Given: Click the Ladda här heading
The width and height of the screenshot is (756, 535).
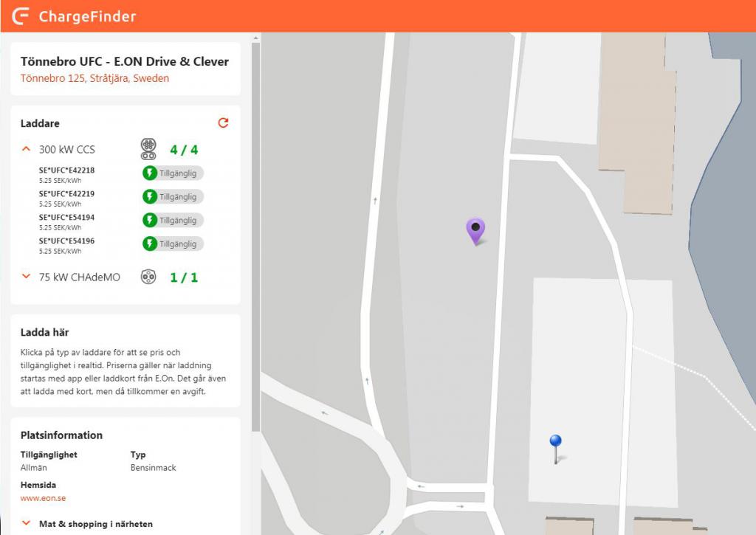Looking at the screenshot, I should click(44, 332).
